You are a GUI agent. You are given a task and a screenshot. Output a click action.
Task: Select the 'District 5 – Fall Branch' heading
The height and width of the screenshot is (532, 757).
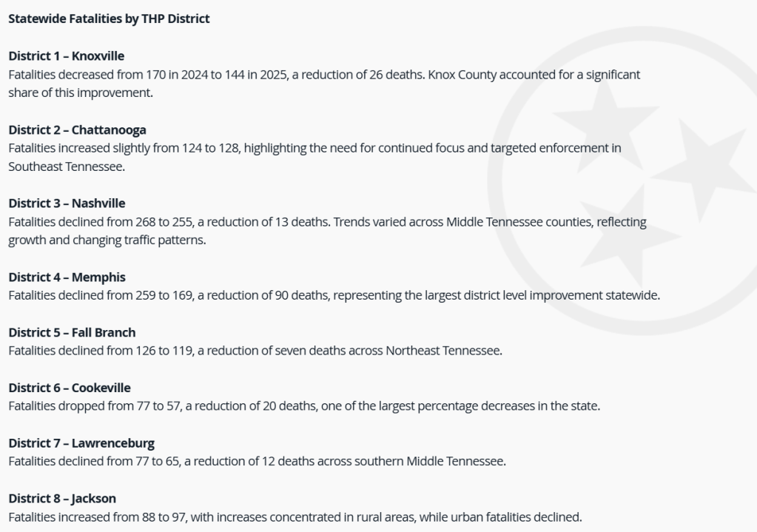point(72,333)
